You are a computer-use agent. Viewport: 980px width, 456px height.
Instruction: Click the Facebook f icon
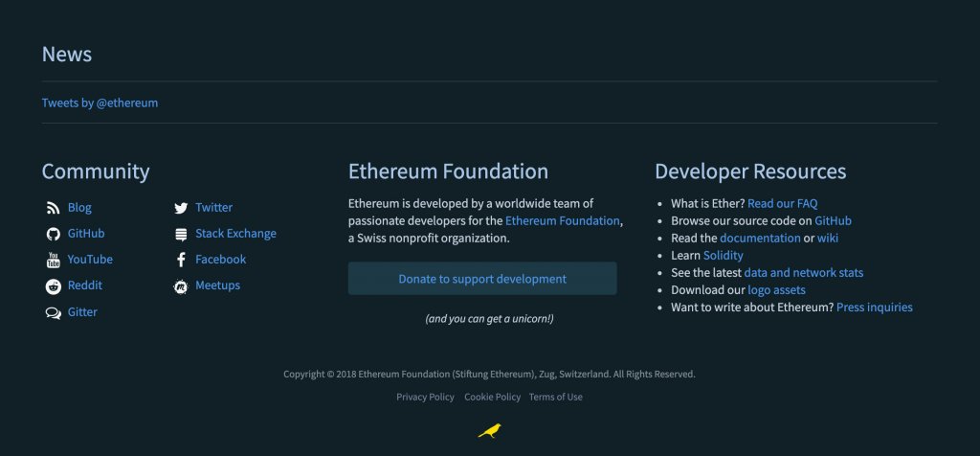181,260
